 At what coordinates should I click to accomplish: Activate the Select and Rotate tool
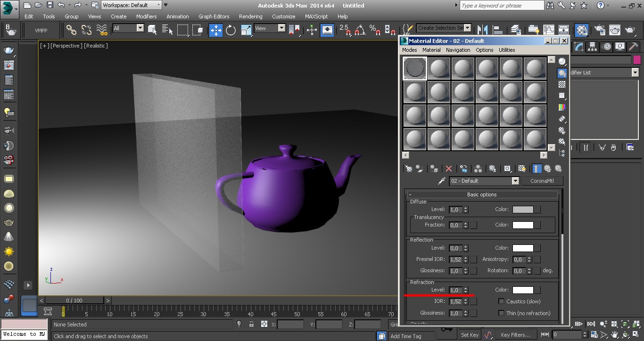pos(231,30)
